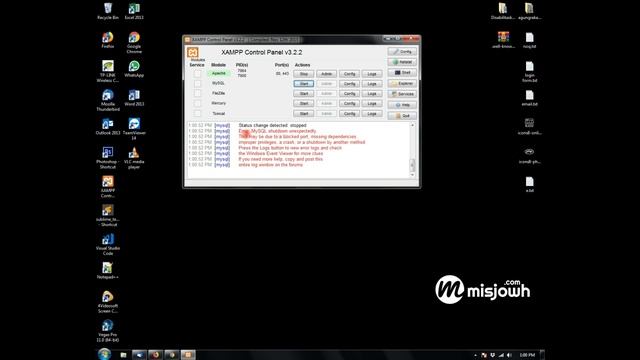This screenshot has height=360, width=640.
Task: Open the Services button in XAMPP
Action: point(402,94)
